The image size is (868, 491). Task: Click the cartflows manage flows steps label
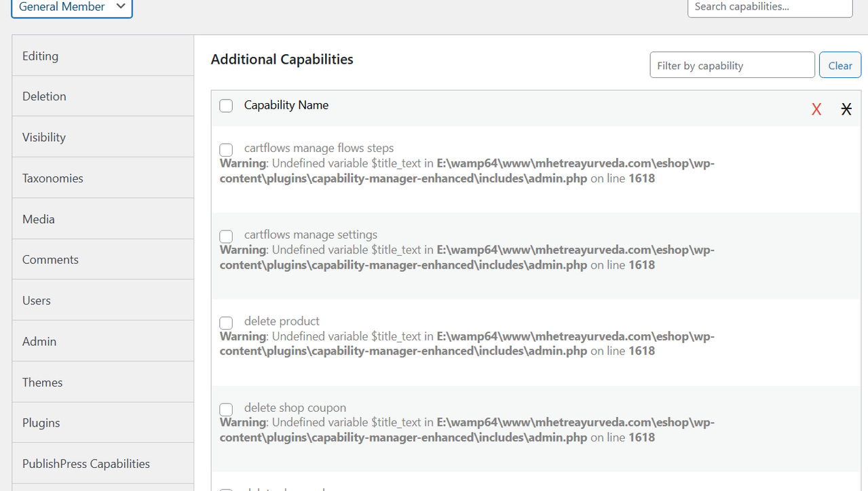click(x=319, y=148)
